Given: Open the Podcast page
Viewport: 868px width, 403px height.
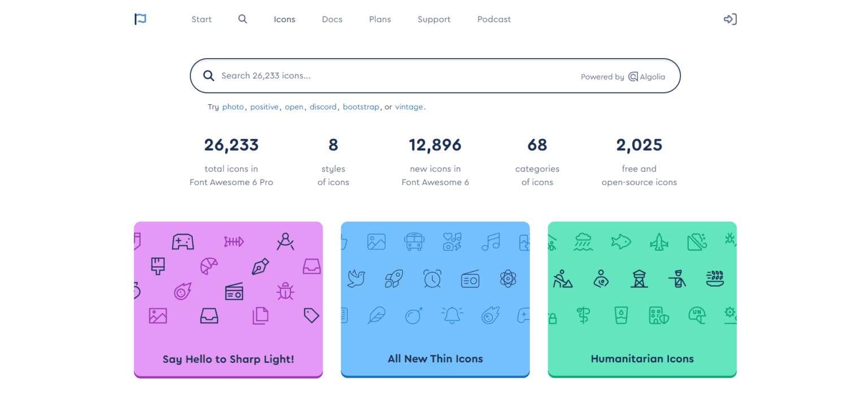Looking at the screenshot, I should pos(493,19).
